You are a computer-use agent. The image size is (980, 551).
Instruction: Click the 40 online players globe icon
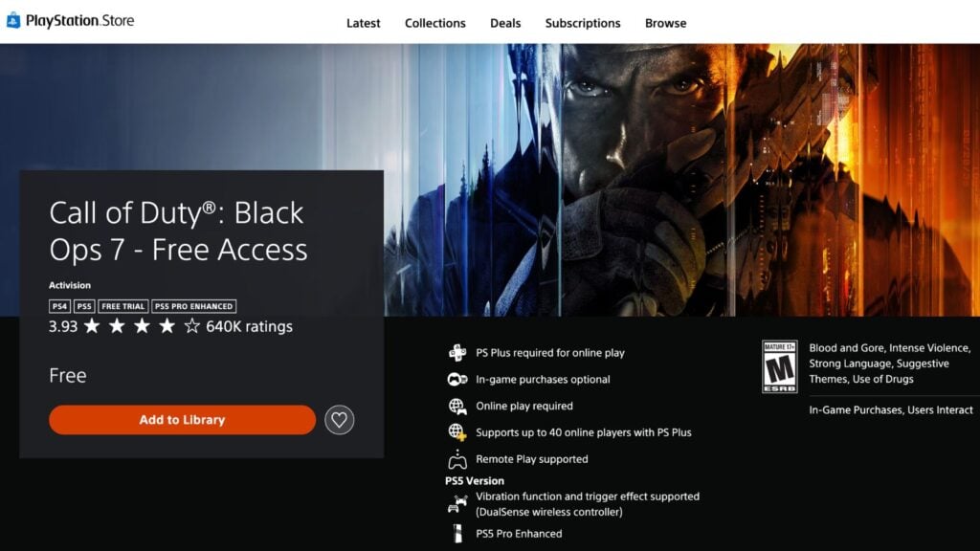457,432
